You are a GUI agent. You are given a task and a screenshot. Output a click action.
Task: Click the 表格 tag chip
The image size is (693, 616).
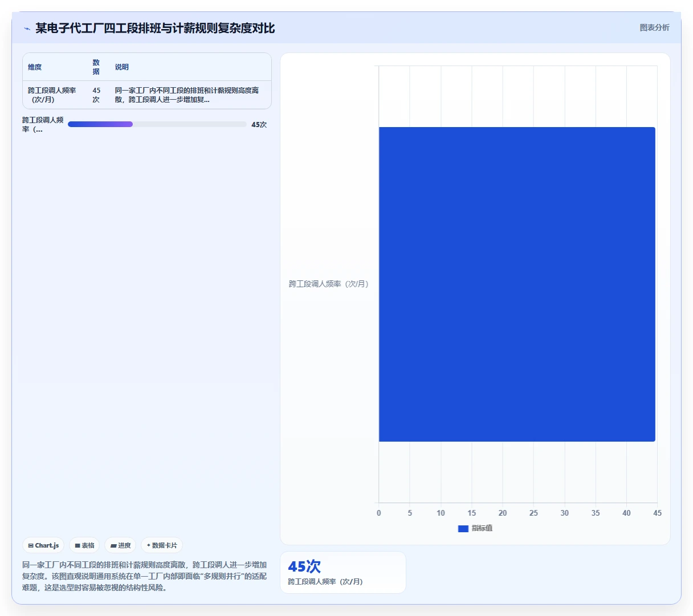coord(84,545)
